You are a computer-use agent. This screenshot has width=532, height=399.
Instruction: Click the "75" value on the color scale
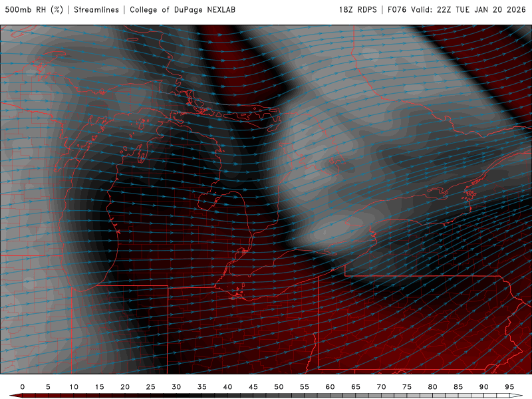407,387
